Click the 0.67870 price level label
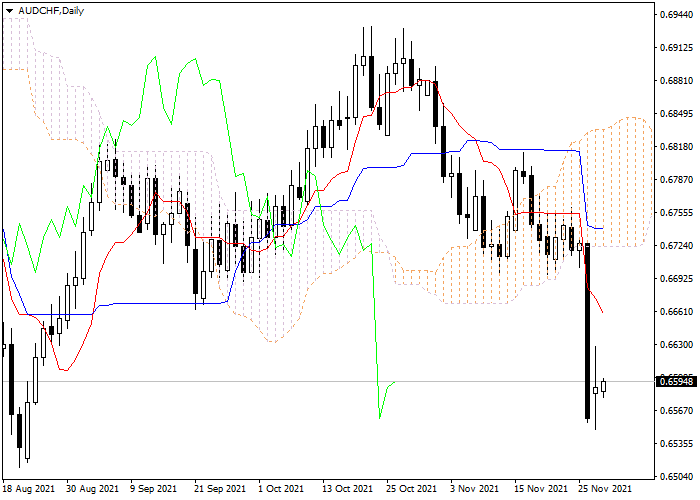 click(676, 180)
